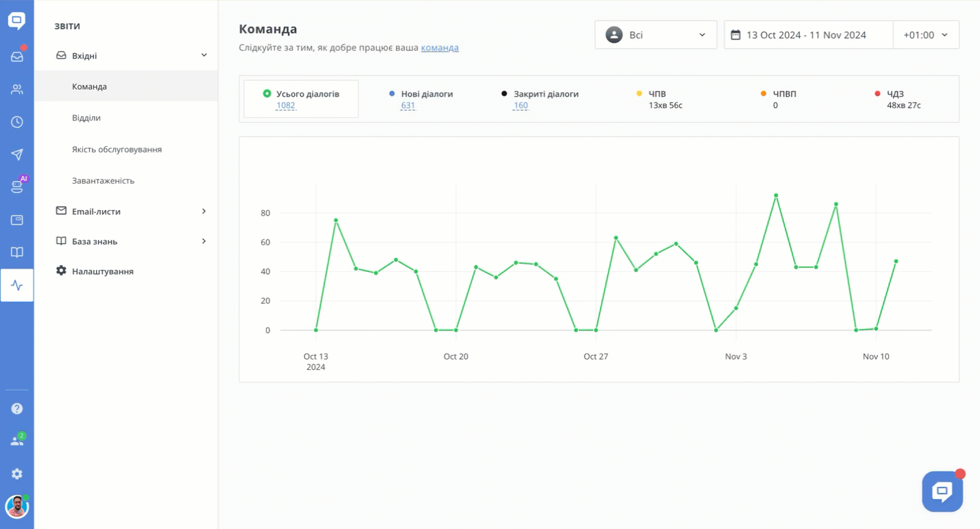The width and height of the screenshot is (980, 529).
Task: Open the paper plane campaigns icon
Action: click(17, 154)
